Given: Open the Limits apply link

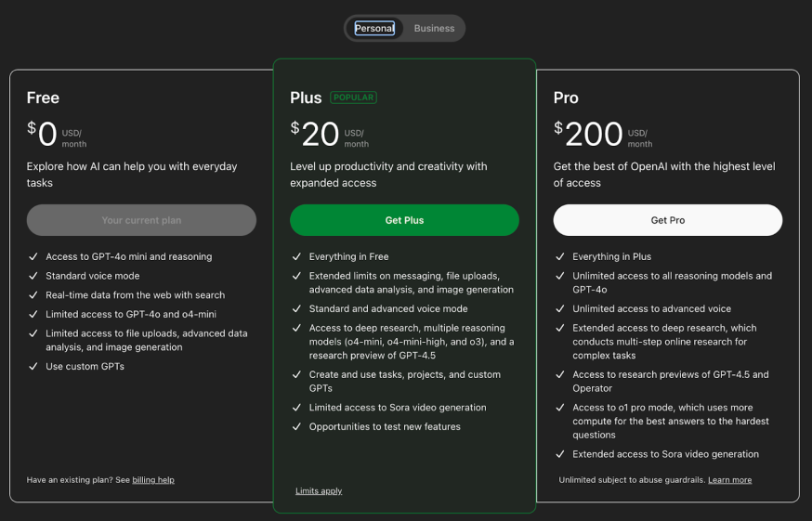Looking at the screenshot, I should tap(319, 491).
